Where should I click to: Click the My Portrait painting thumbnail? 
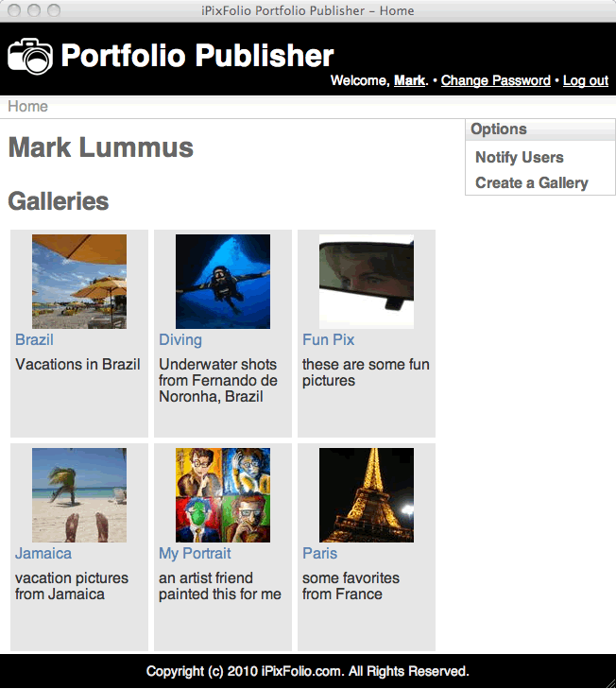point(223,495)
